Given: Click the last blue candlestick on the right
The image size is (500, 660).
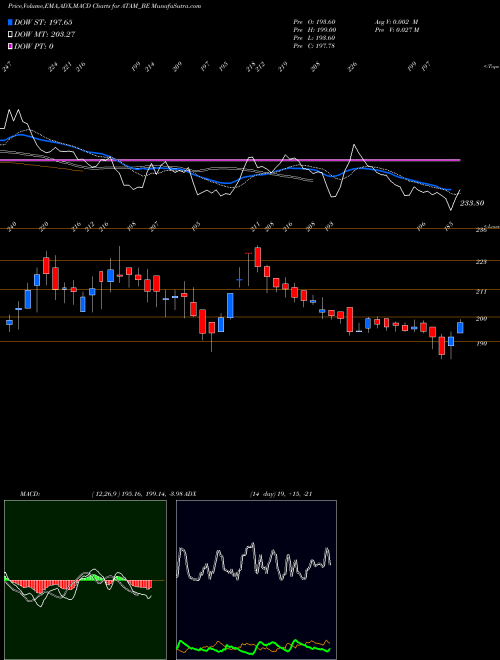Looking at the screenshot, I should point(460,327).
